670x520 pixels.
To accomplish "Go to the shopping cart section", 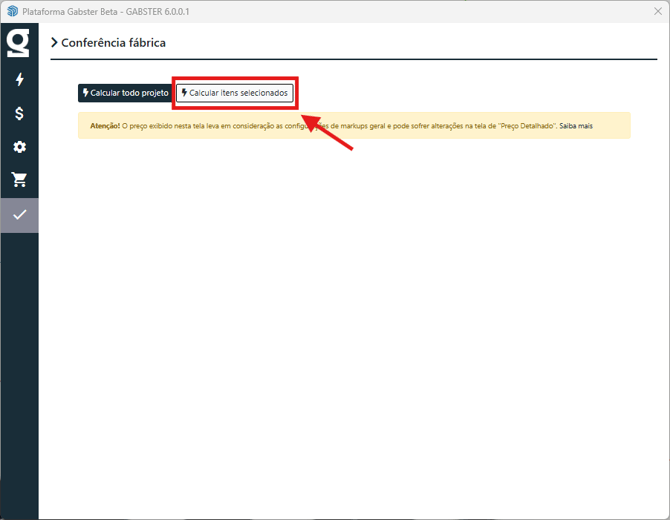I will pyautogui.click(x=19, y=180).
